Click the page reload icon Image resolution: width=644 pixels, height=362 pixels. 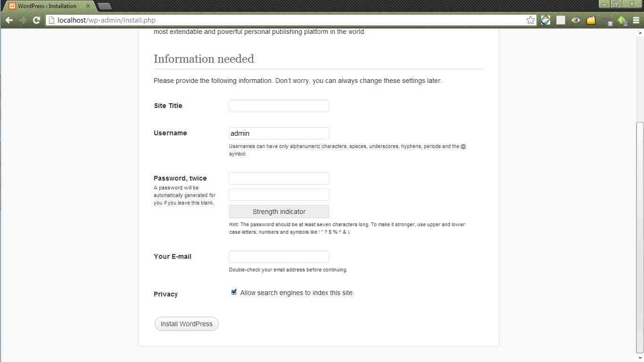click(36, 20)
